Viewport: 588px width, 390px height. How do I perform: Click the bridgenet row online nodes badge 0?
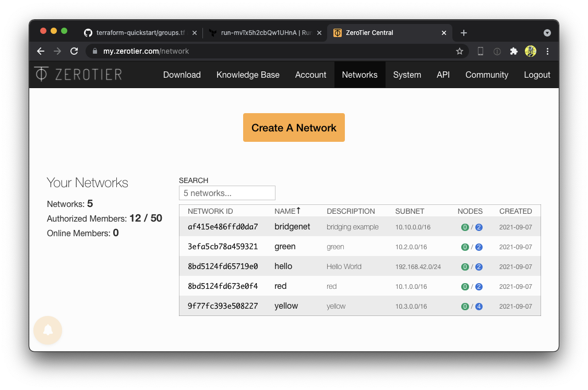coord(465,227)
